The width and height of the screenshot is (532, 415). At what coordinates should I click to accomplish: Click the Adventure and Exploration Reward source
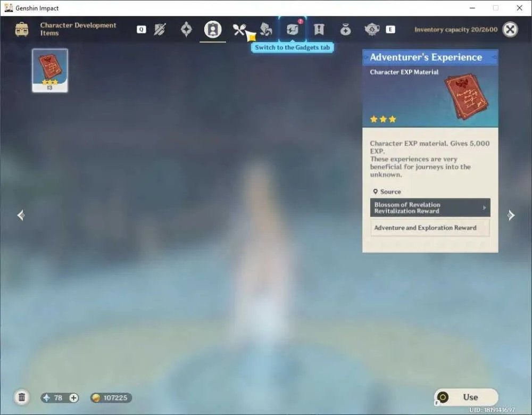(430, 228)
